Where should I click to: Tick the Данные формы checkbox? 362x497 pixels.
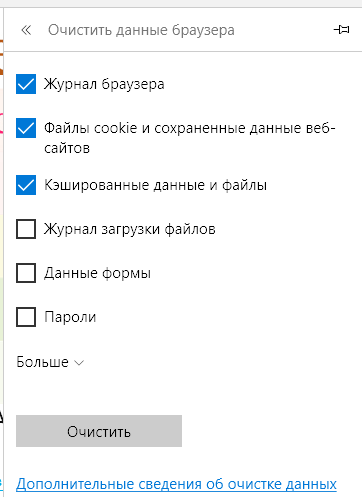pos(26,273)
